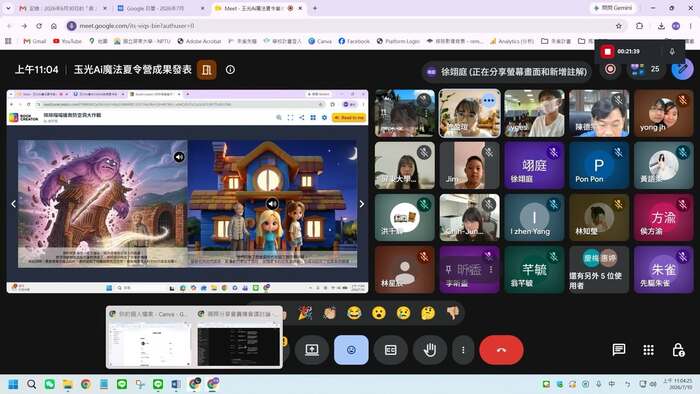Open the Windows Start menu
The height and width of the screenshot is (394, 700).
[13, 384]
